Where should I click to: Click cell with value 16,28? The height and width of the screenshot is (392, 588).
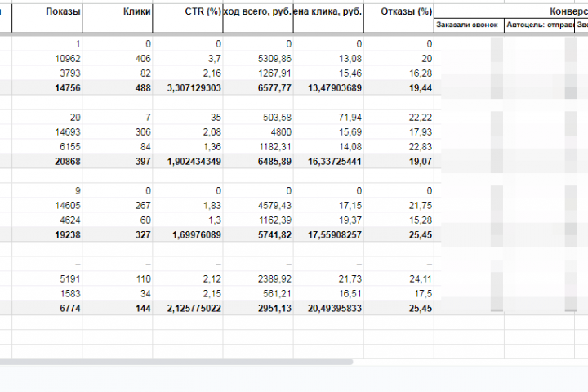pyautogui.click(x=399, y=73)
